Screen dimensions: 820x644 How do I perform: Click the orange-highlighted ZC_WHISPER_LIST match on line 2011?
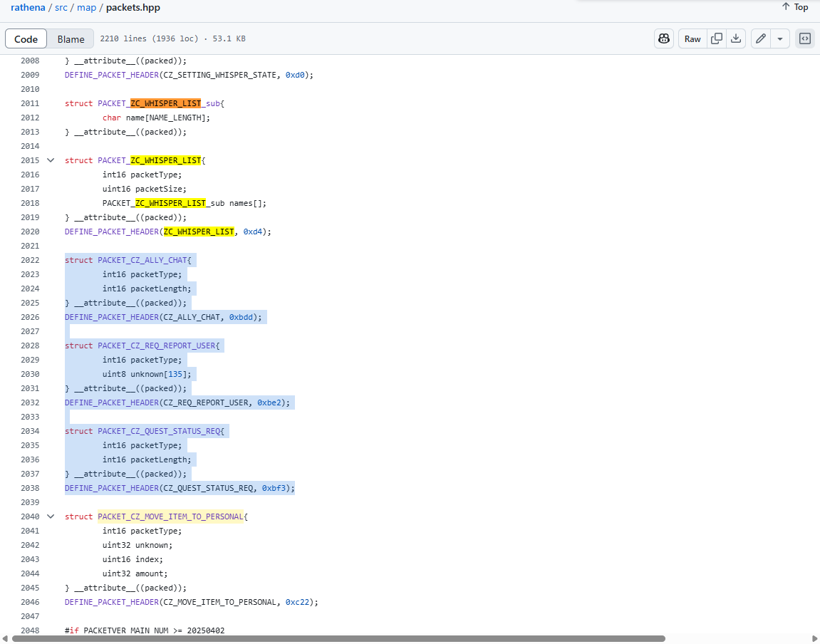point(166,103)
